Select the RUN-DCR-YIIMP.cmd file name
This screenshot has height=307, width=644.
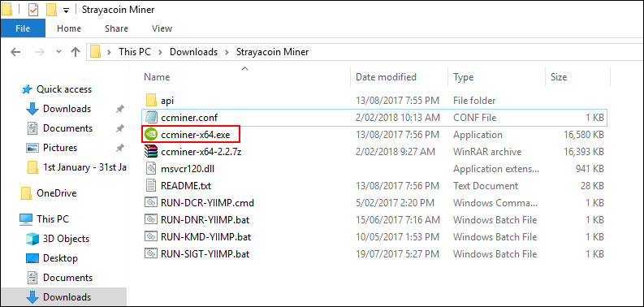tap(207, 202)
